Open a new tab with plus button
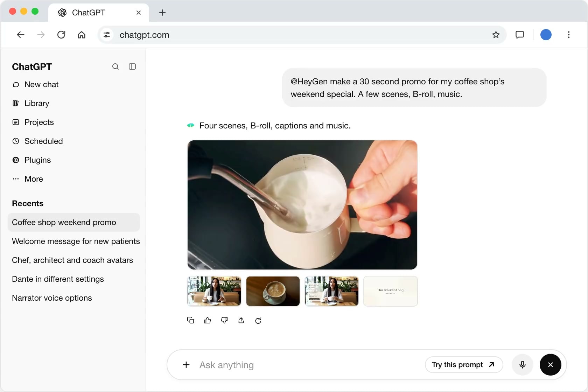Image resolution: width=588 pixels, height=392 pixels. click(x=162, y=13)
